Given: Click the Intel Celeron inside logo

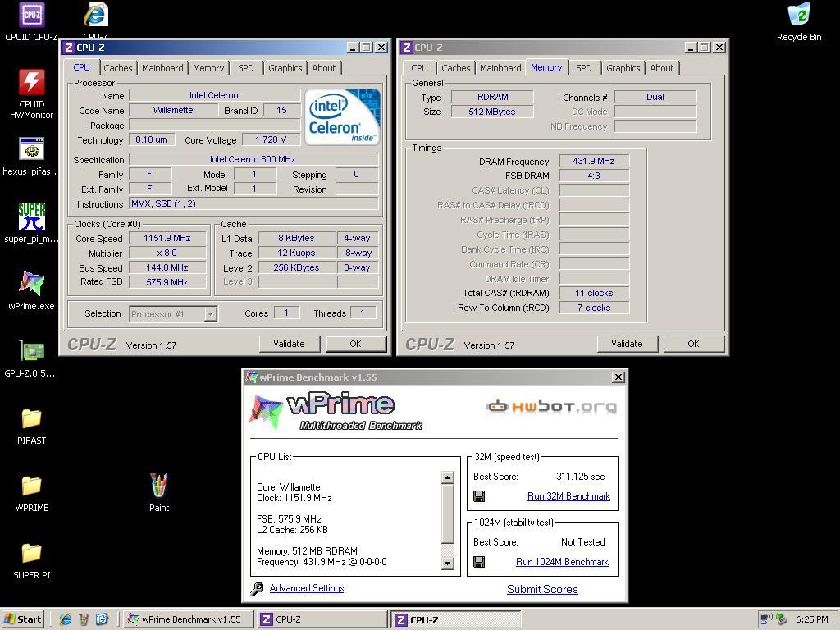Looking at the screenshot, I should click(342, 116).
